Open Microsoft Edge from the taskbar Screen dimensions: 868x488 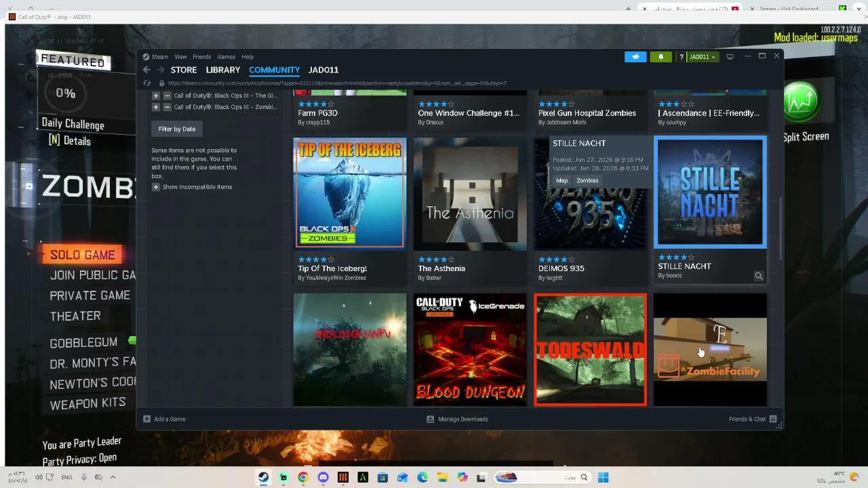[x=422, y=477]
